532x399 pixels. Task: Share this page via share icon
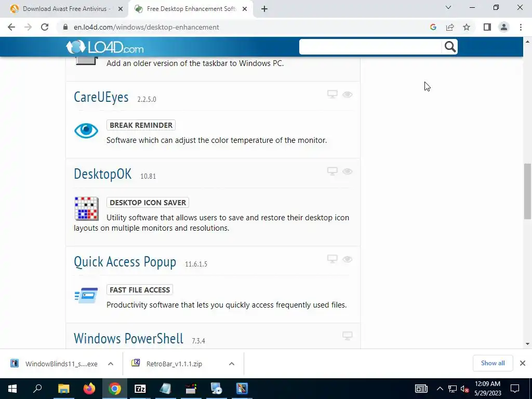click(x=450, y=27)
